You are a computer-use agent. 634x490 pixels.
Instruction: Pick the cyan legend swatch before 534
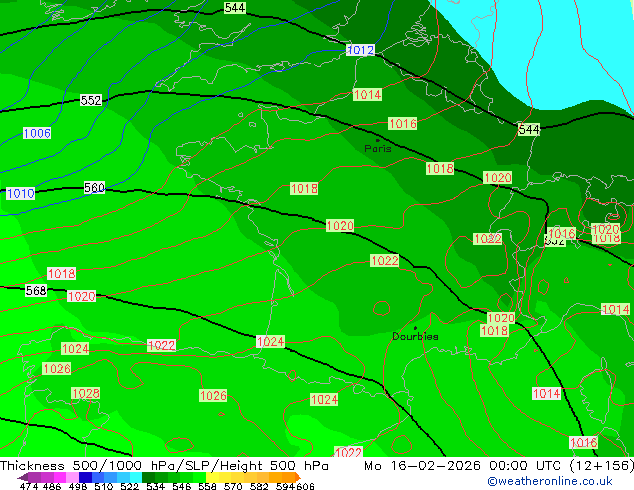point(136,477)
